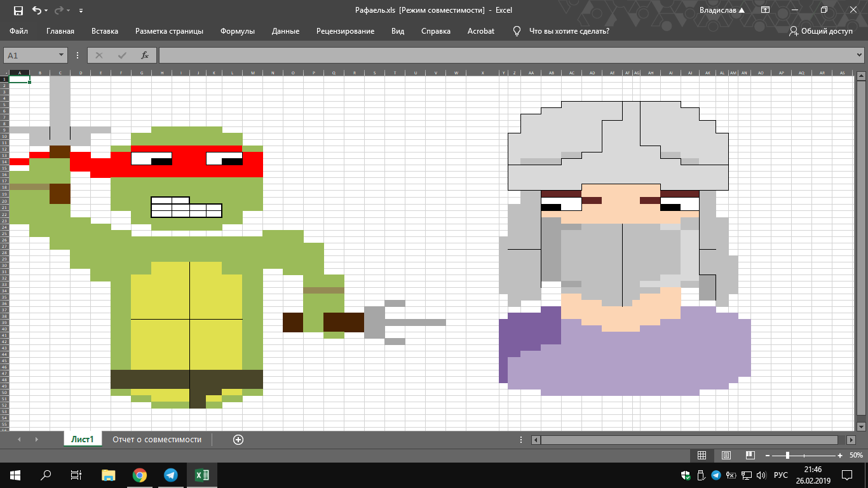Image resolution: width=868 pixels, height=488 pixels.
Task: Click the Общий доступ share button
Action: pyautogui.click(x=820, y=31)
